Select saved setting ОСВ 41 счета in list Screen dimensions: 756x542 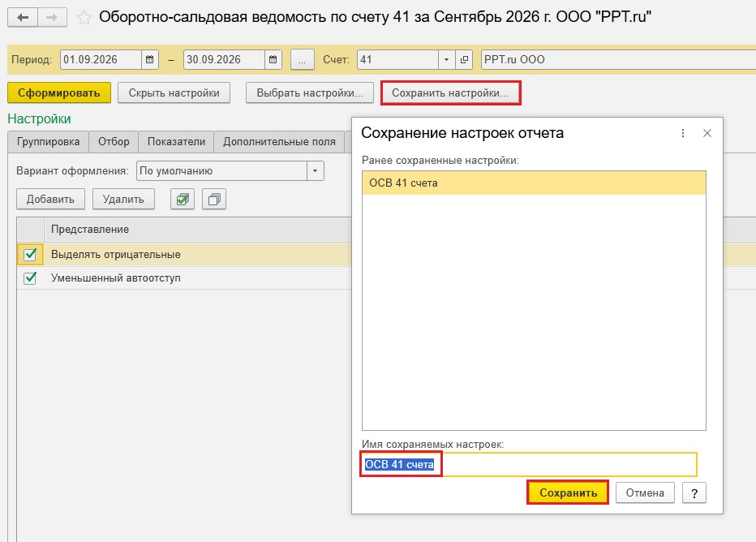534,183
